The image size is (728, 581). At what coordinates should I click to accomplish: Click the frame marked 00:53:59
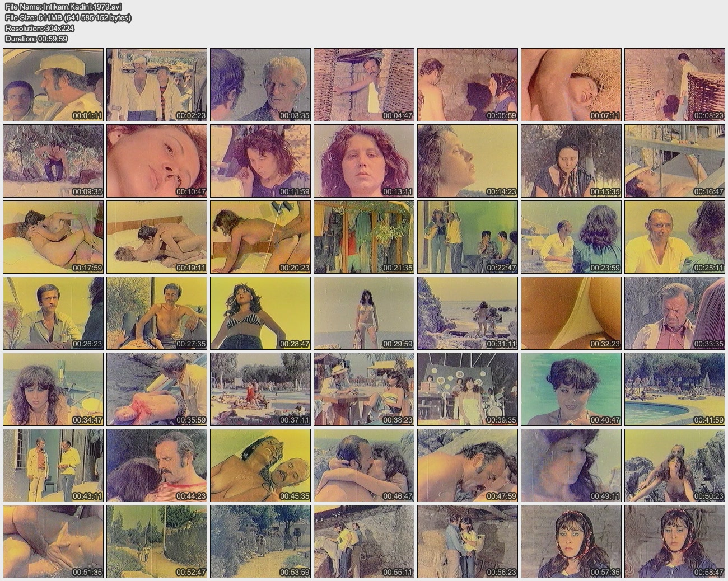tap(260, 542)
